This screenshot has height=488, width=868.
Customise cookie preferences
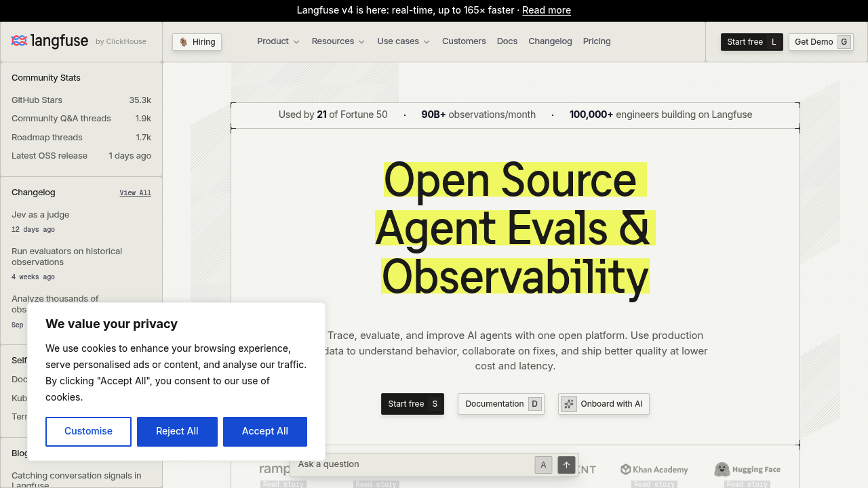tap(88, 432)
